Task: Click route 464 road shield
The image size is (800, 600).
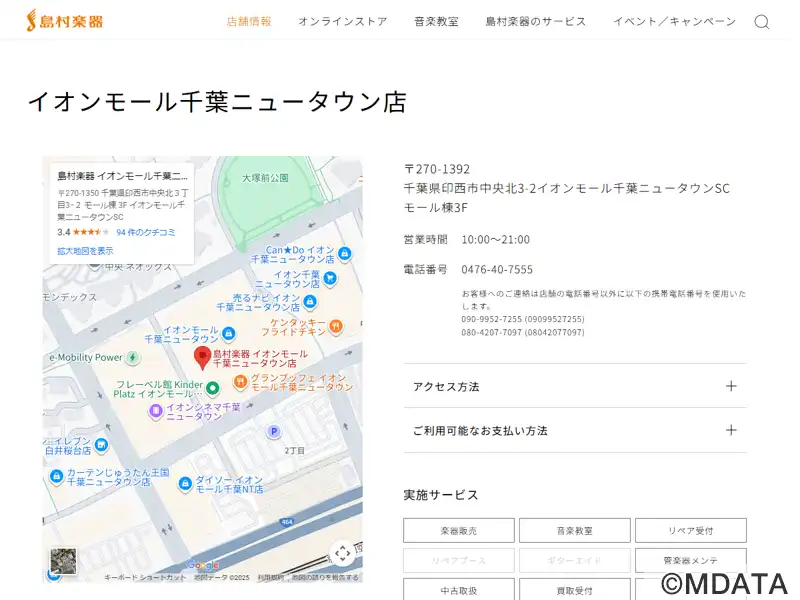Action: coord(287,521)
